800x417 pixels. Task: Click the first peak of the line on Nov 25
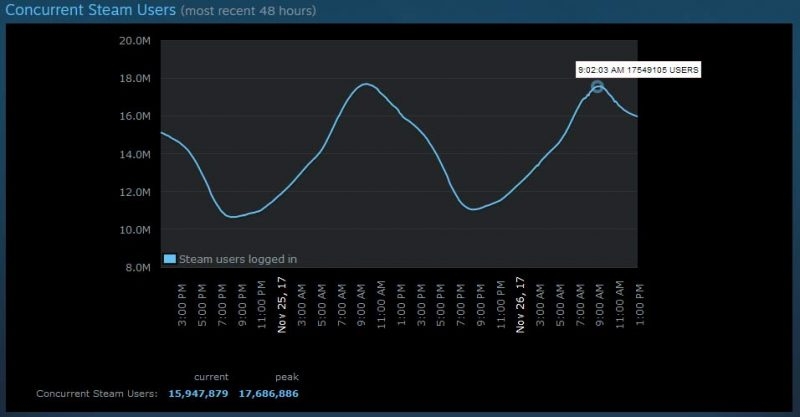click(366, 84)
